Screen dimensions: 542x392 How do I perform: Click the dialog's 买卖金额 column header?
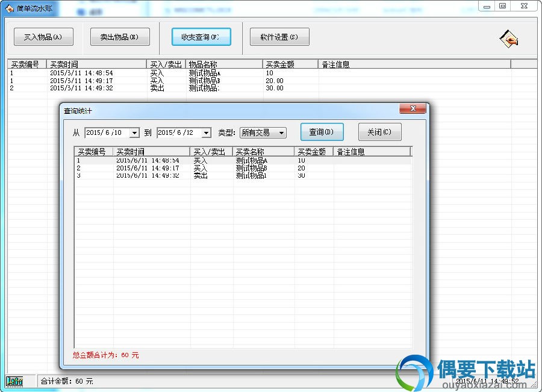(314, 152)
